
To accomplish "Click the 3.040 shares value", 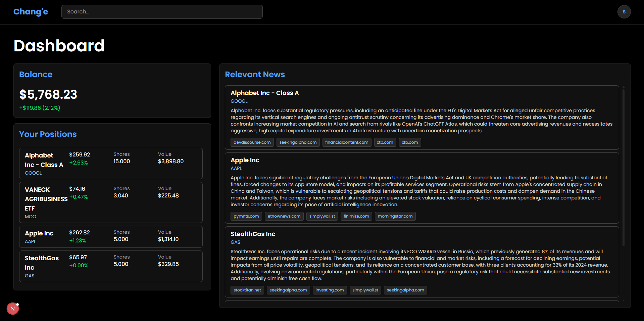I will coord(121,195).
